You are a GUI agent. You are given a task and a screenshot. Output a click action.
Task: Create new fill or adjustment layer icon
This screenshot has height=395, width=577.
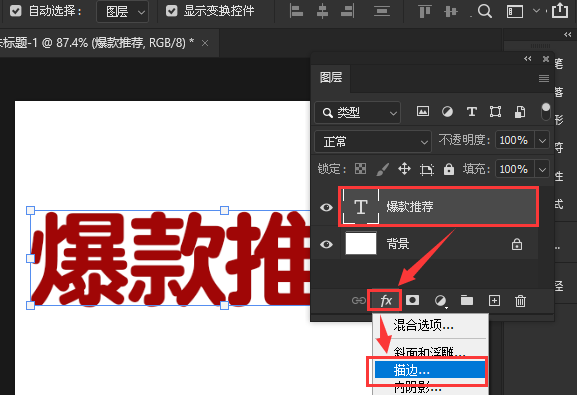[x=440, y=301]
